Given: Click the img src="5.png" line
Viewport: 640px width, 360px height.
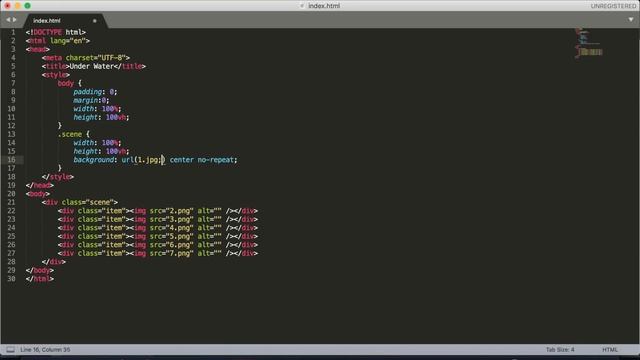Looking at the screenshot, I should pos(158,236).
